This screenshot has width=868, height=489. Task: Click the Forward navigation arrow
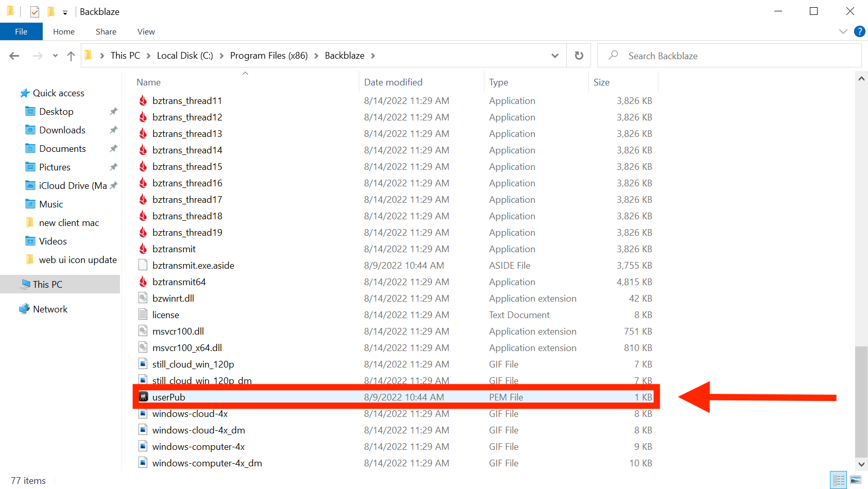coord(37,56)
